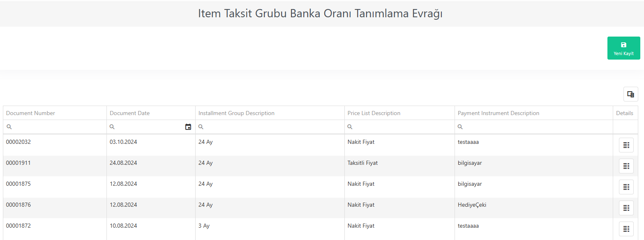Click the Taksitli Fiyat cell
This screenshot has height=240, width=644.
pos(400,166)
